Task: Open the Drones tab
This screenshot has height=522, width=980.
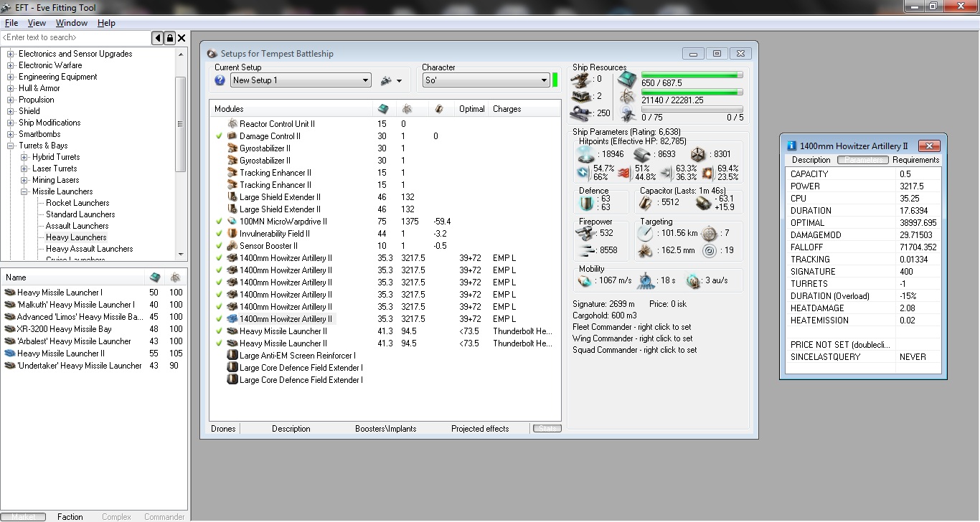Action: (223, 429)
